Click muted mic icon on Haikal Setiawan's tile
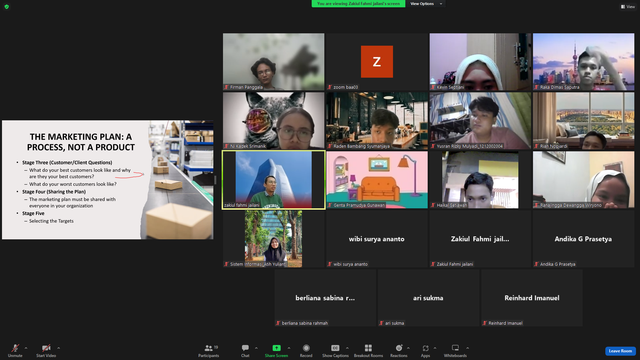640x360 pixels. [x=433, y=205]
